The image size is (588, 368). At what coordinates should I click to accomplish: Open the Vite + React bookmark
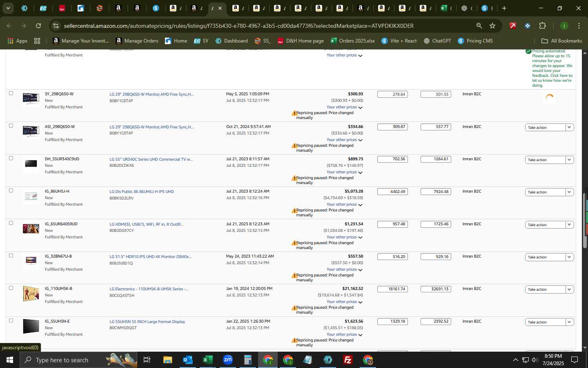coord(399,41)
